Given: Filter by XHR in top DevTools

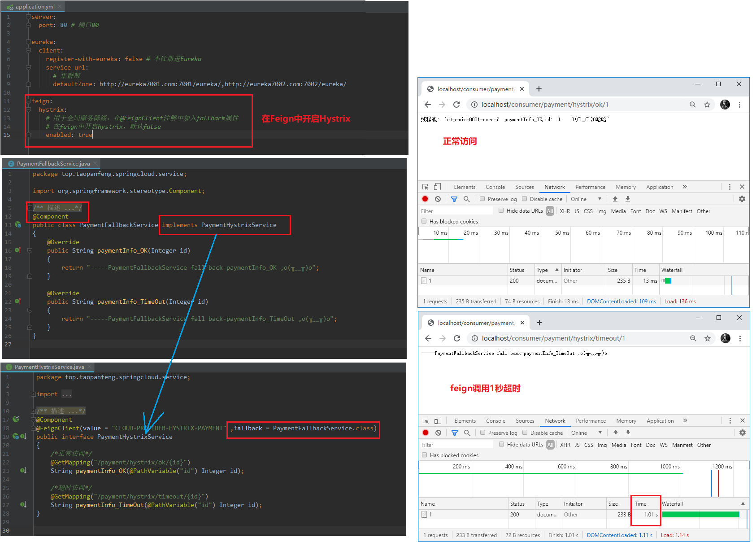Looking at the screenshot, I should coord(565,211).
